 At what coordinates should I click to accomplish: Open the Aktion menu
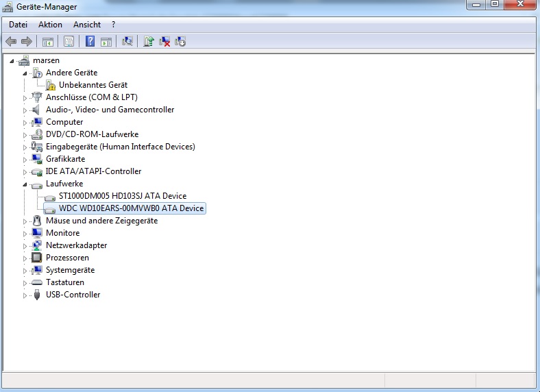coord(50,25)
